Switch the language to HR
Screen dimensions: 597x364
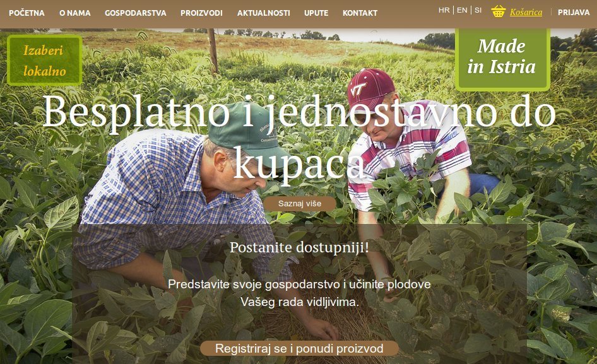(444, 10)
